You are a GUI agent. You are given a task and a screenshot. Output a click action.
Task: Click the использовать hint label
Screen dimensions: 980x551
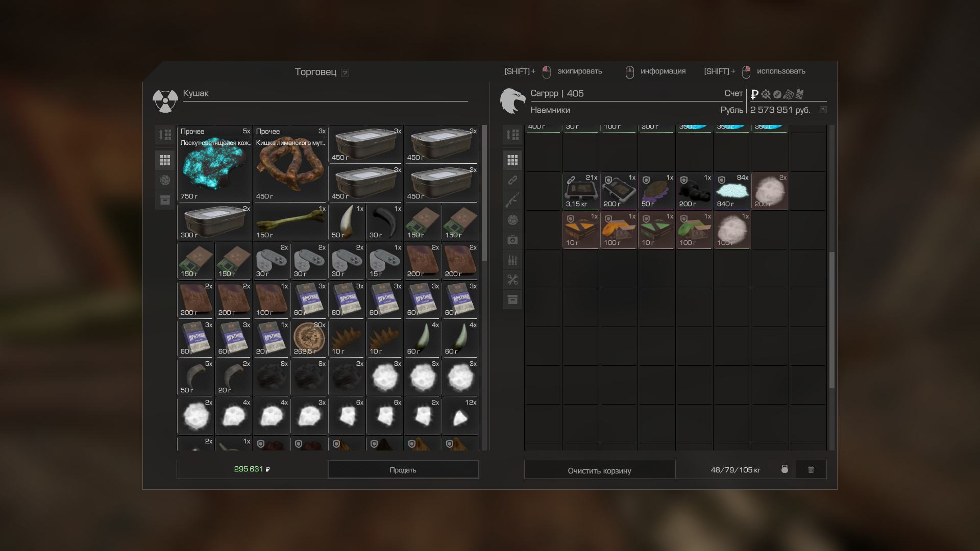pos(781,71)
